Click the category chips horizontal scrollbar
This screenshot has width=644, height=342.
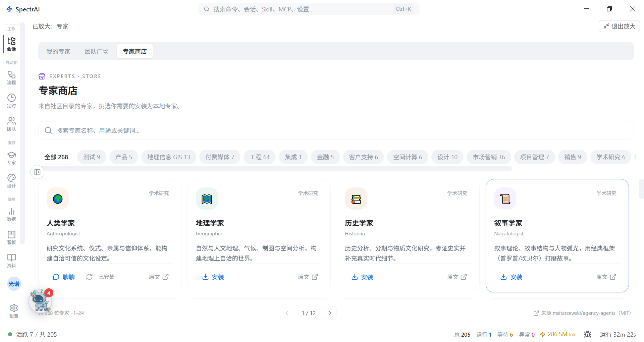point(275,169)
